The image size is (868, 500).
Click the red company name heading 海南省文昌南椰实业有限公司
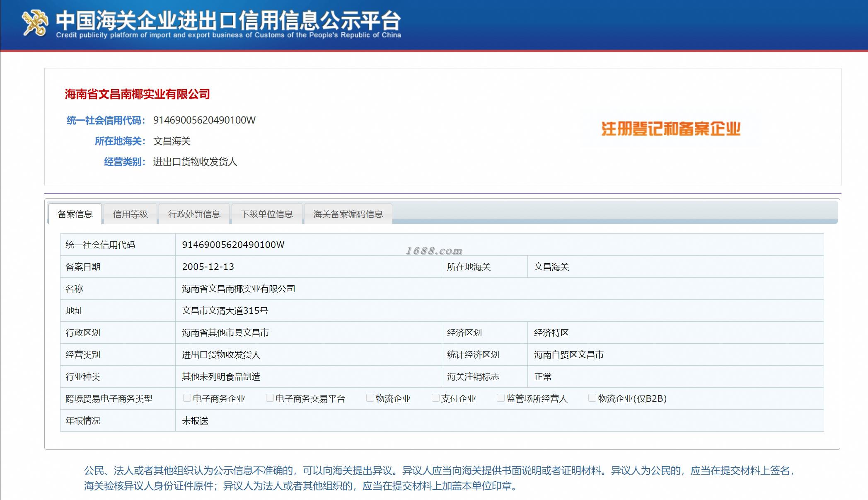point(137,94)
